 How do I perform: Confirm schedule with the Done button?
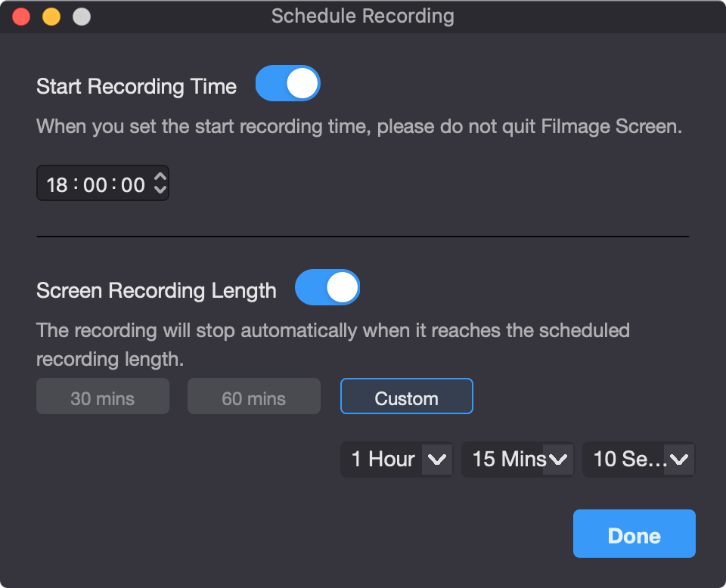pyautogui.click(x=634, y=534)
